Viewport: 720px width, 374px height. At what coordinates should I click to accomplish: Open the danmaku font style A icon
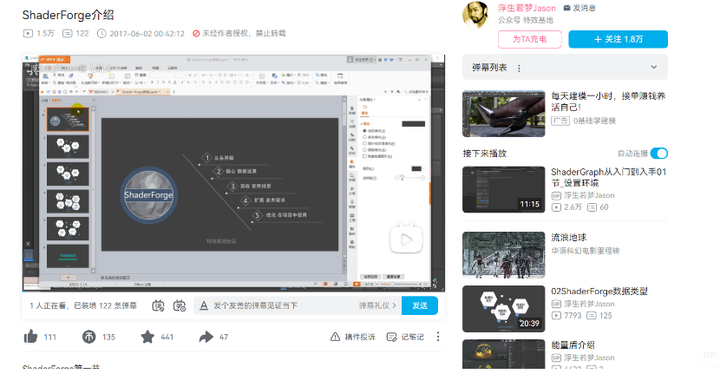pos(204,306)
